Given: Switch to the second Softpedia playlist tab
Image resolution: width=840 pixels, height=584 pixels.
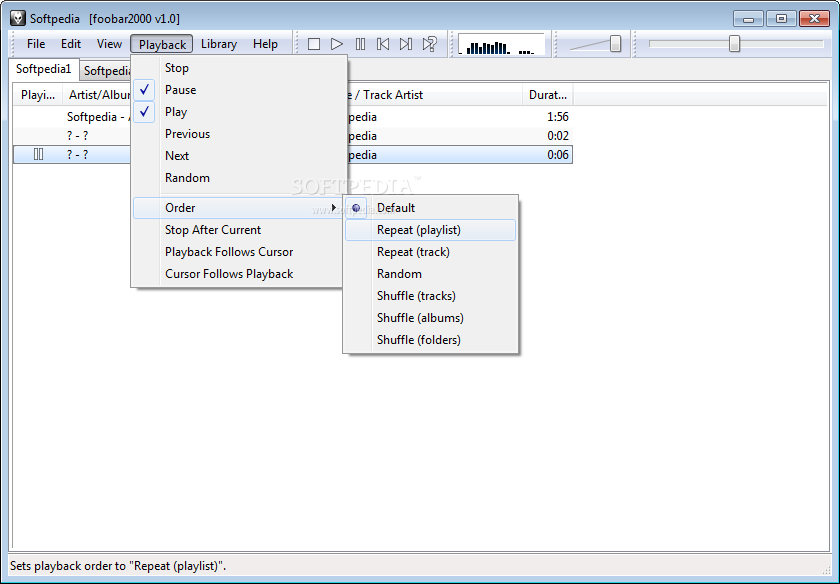Looking at the screenshot, I should pos(106,71).
